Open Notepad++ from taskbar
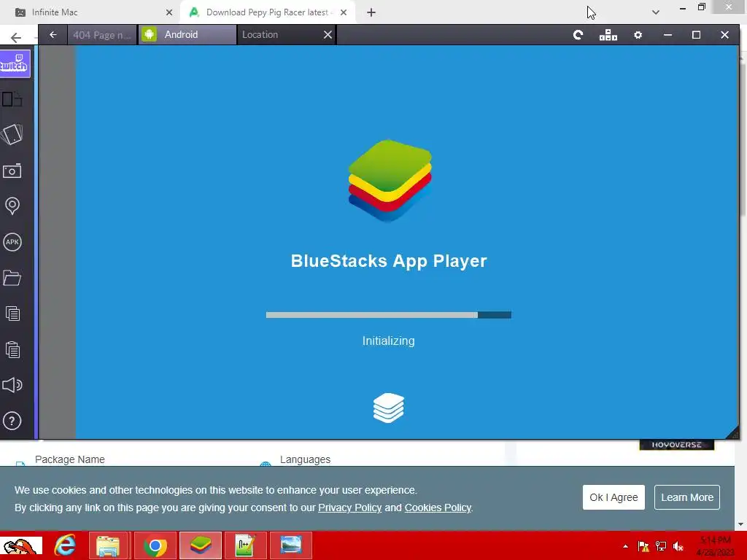 click(245, 545)
